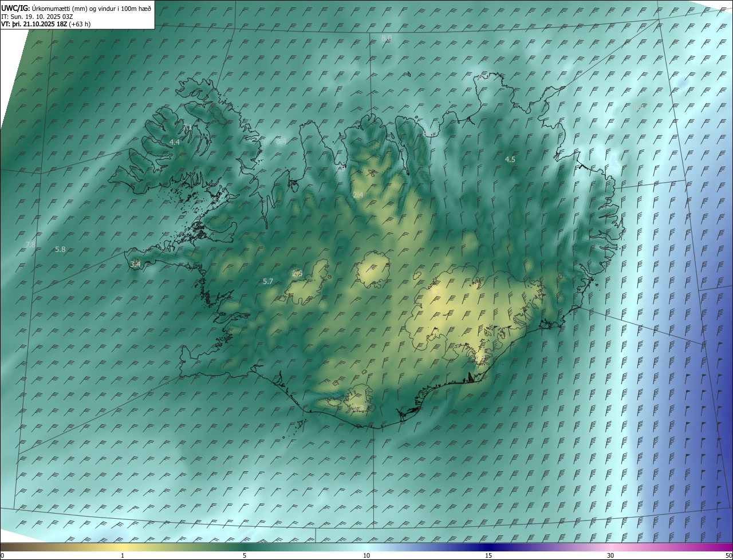Click the magenta end of the colorbar at 50
This screenshot has width=733, height=560.
(728, 555)
